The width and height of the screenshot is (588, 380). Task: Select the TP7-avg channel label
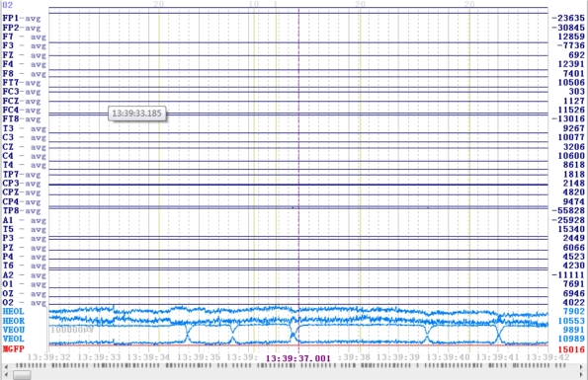(22, 175)
